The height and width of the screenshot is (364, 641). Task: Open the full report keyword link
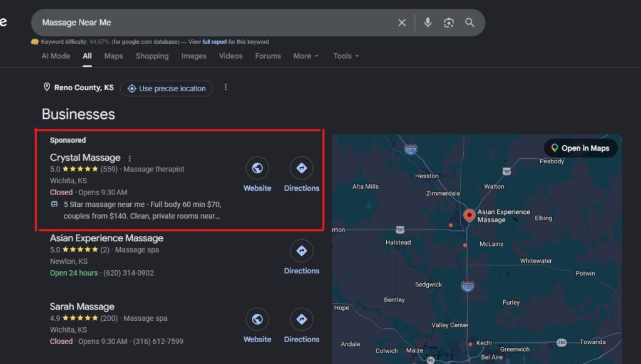point(215,42)
